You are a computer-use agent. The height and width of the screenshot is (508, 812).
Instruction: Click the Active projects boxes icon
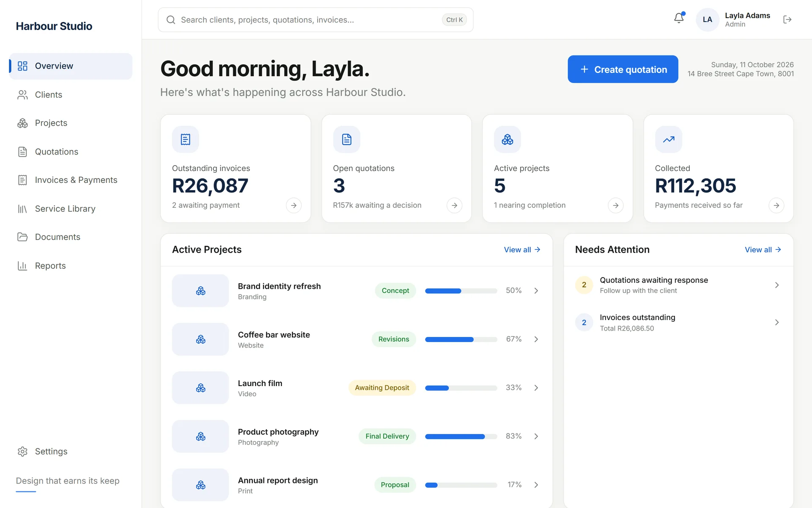(x=507, y=139)
